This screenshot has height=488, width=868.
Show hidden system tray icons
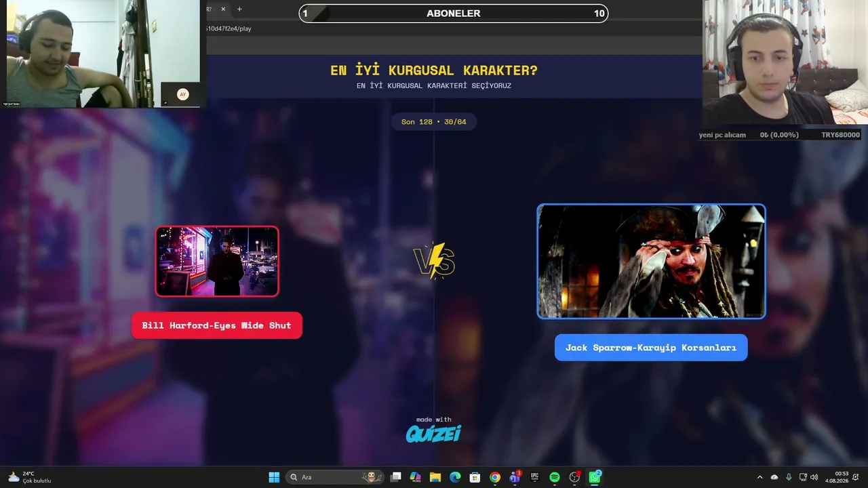[759, 477]
